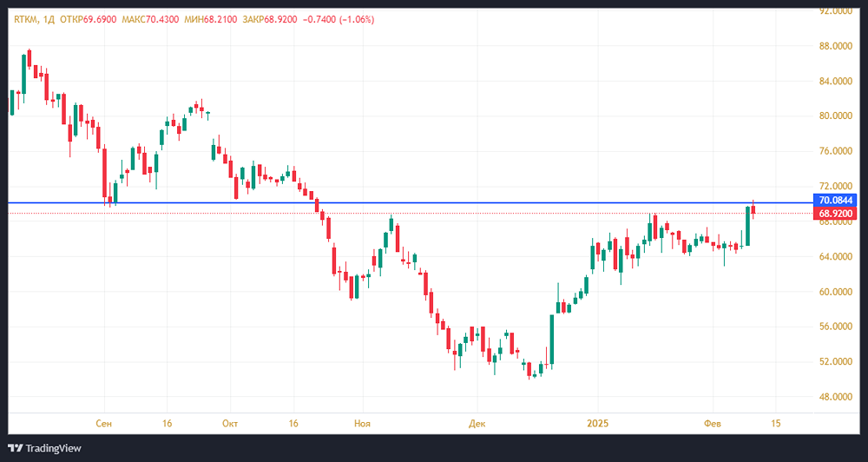Click the Окт time axis label
868x462 pixels.
[230, 423]
